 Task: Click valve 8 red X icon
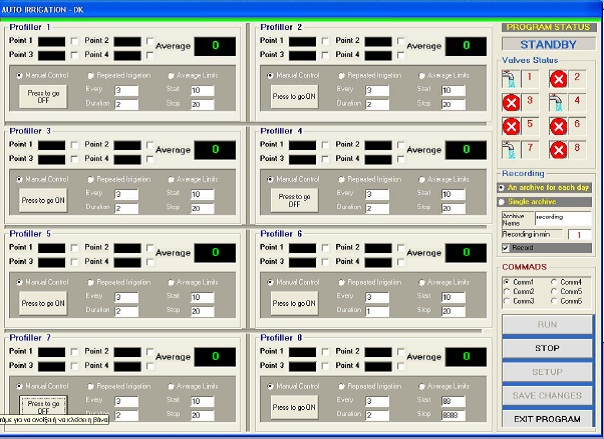[558, 149]
